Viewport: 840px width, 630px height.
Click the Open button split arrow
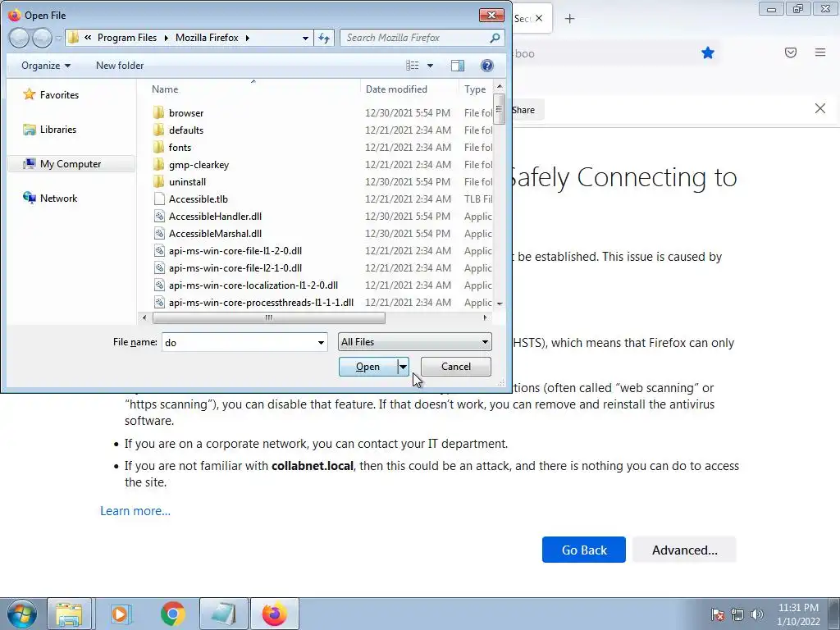coord(403,367)
